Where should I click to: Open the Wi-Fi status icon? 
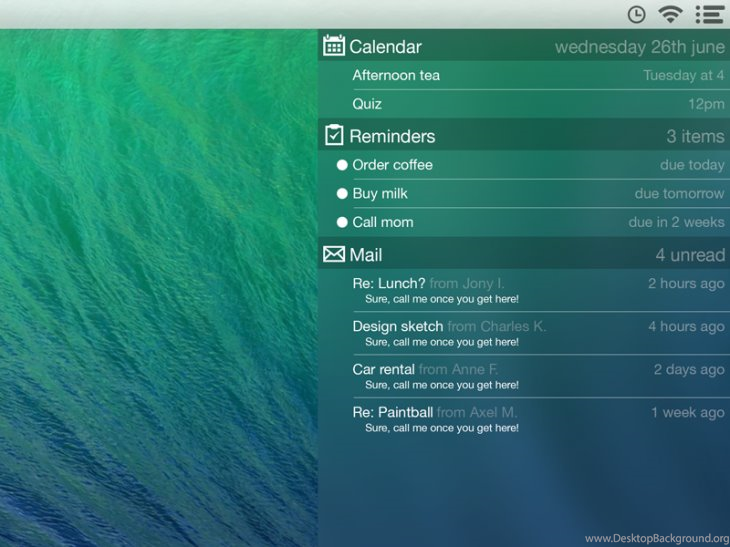670,14
